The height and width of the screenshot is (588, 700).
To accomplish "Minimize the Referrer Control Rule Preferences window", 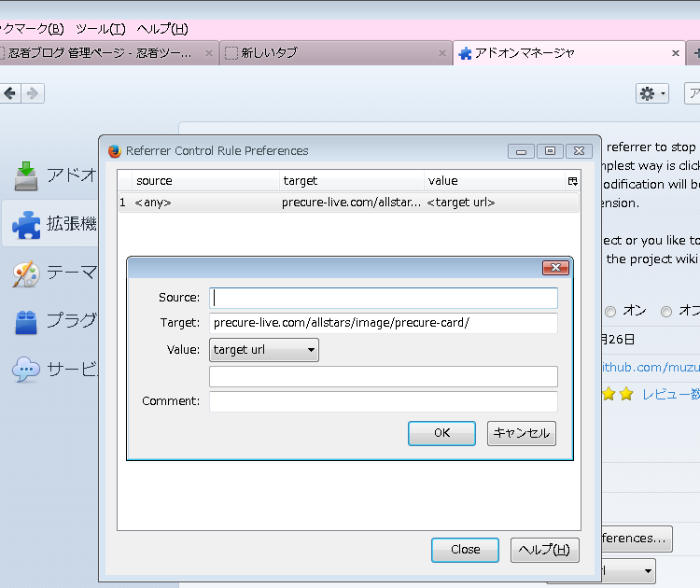I will coord(521,151).
